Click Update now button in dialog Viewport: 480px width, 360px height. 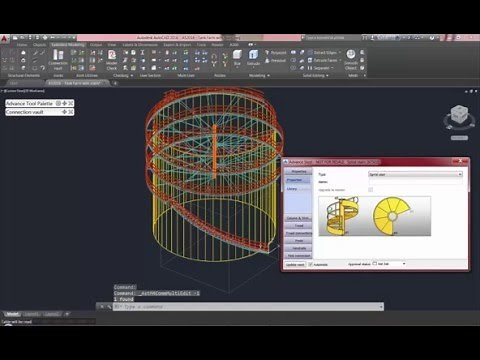coord(295,264)
